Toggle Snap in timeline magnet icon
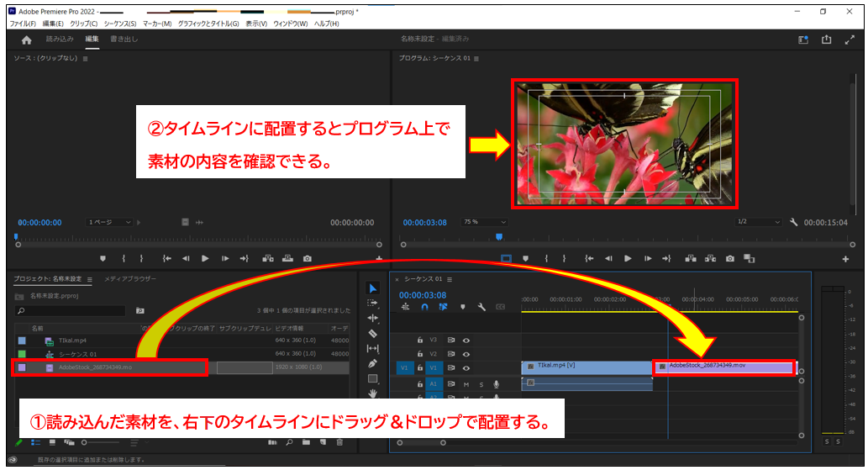868x470 pixels. point(424,307)
